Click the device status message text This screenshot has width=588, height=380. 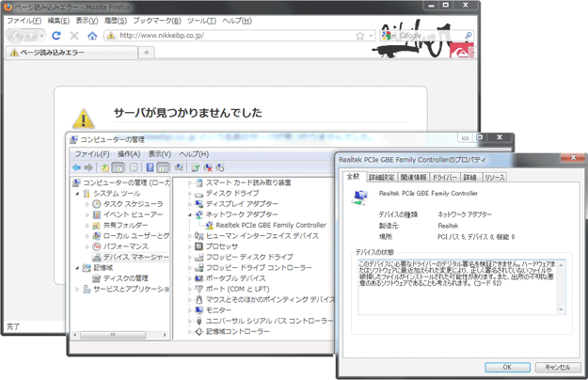click(456, 274)
